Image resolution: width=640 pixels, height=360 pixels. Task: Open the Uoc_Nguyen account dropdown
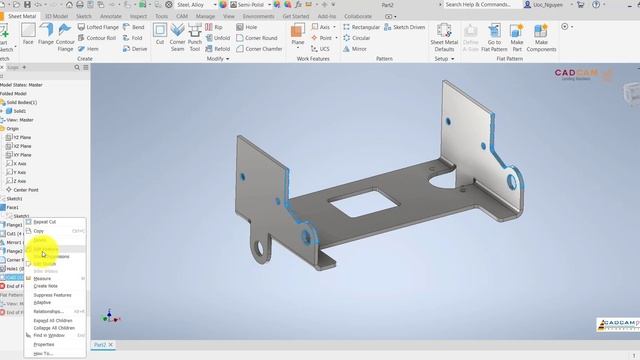pos(571,4)
